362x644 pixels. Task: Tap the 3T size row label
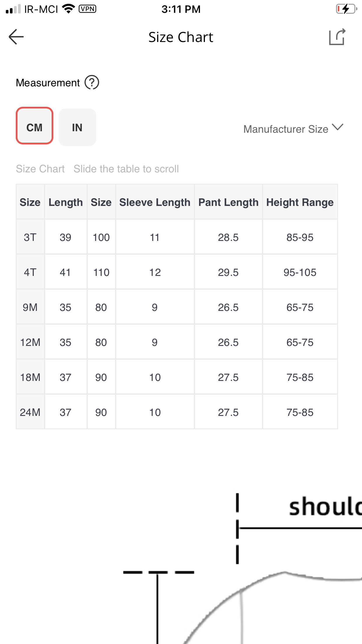(x=30, y=237)
